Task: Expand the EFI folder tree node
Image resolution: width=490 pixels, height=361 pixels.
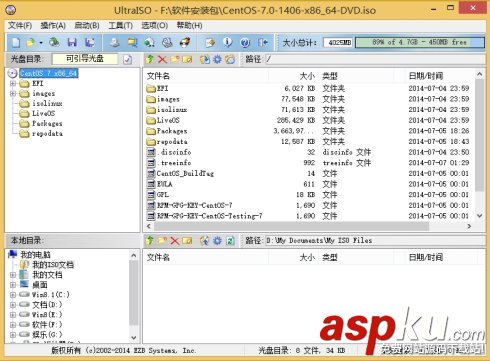Action: click(x=13, y=83)
